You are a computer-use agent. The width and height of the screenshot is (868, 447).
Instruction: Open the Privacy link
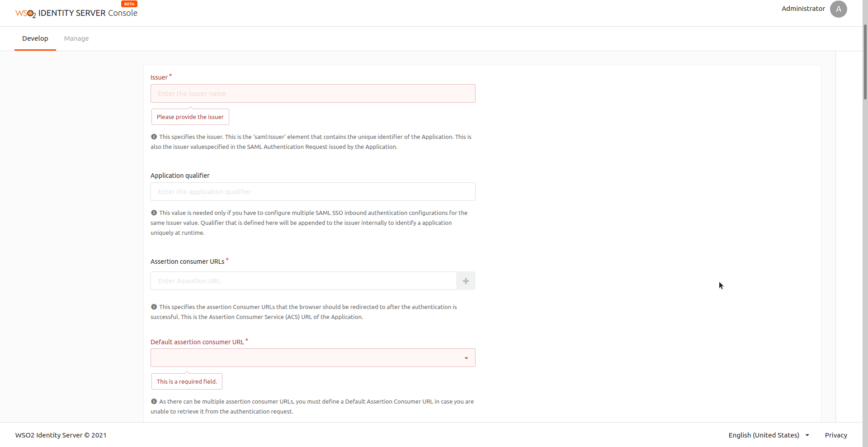(x=836, y=435)
